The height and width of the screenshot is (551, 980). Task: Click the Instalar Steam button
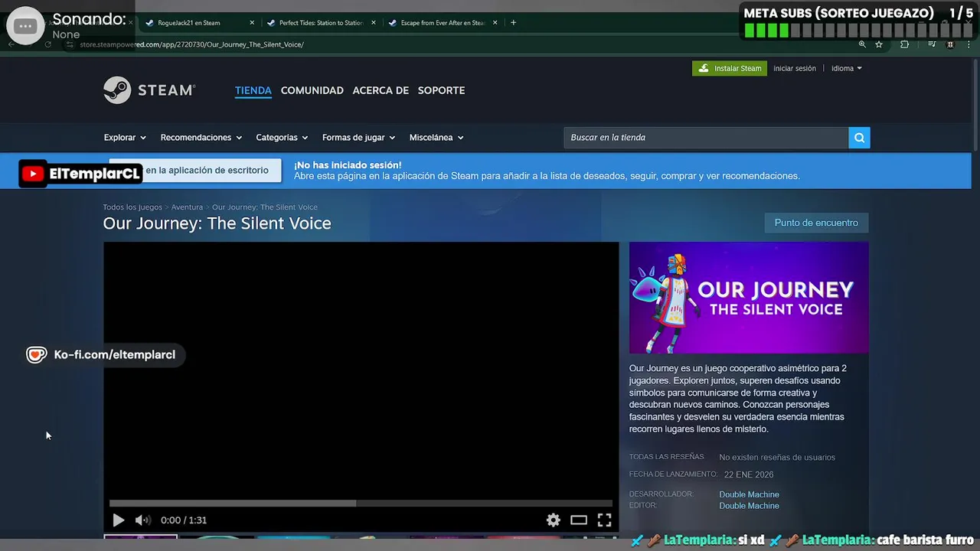coord(730,68)
